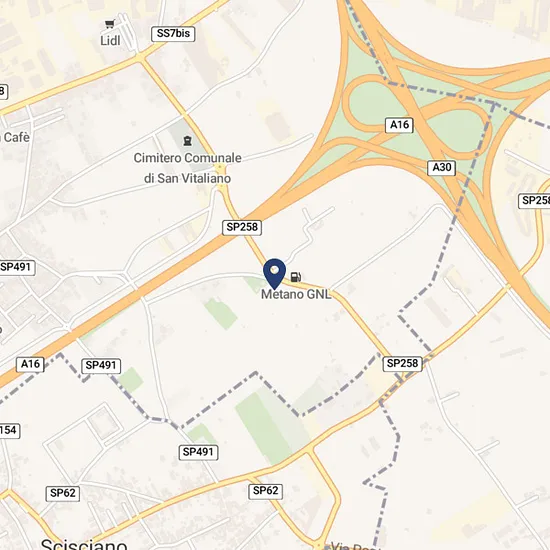Select the fuel station icon by Metano GNL
The image size is (550, 550).
click(296, 277)
